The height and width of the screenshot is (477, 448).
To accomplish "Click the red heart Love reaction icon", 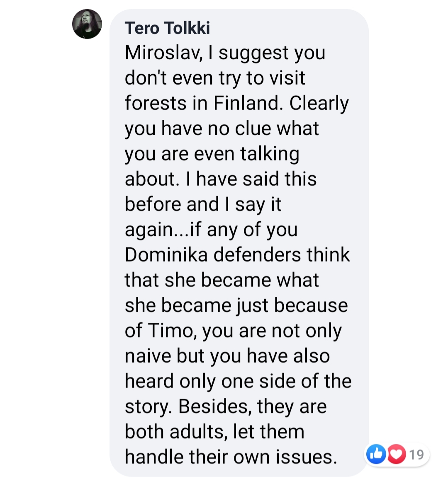I will pyautogui.click(x=396, y=454).
